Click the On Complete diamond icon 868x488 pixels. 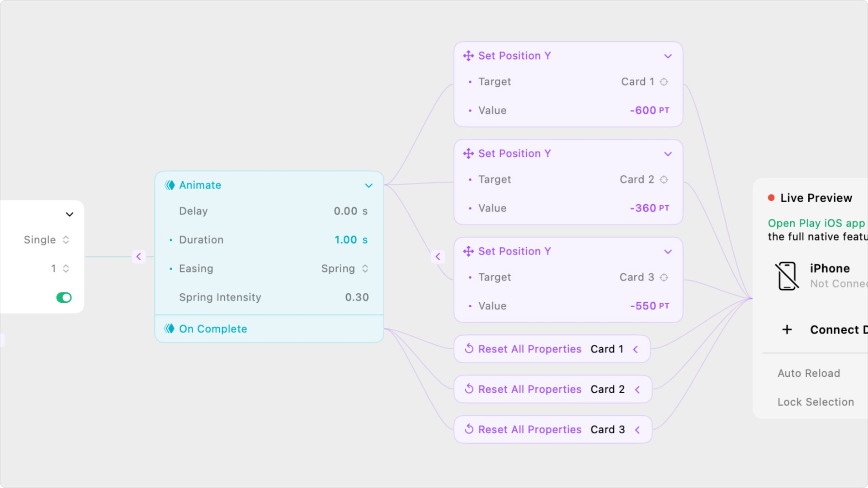tap(170, 328)
